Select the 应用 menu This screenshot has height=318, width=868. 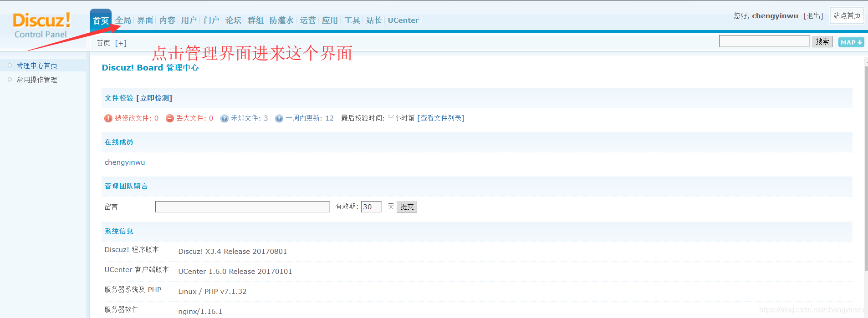330,20
